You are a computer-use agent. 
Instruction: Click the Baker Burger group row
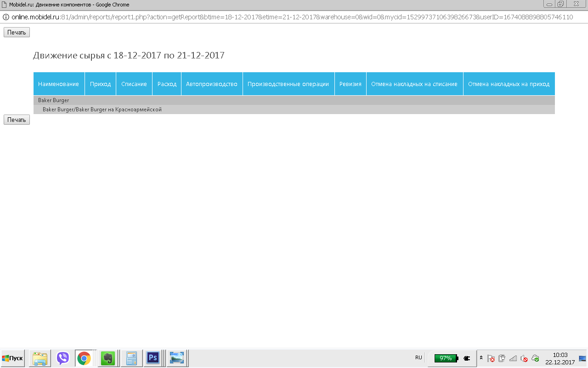pos(294,100)
